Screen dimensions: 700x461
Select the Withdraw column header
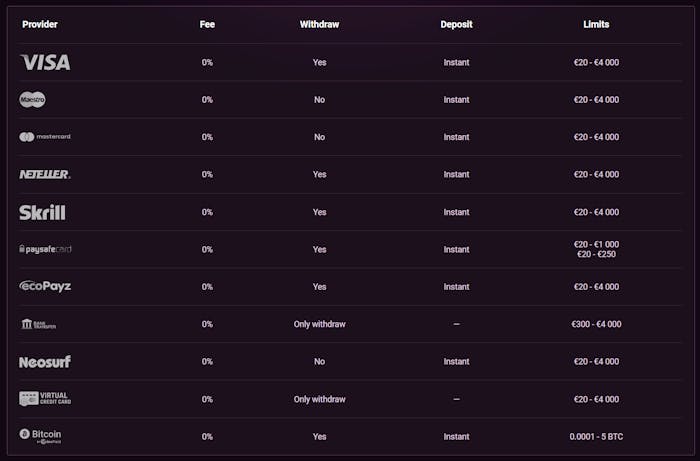[319, 24]
